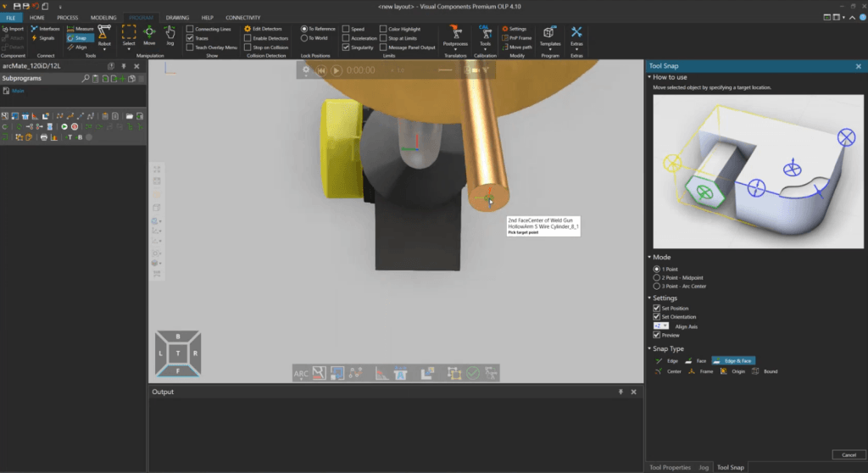Click the T face of view cube
Viewport: 868px width, 473px height.
178,353
